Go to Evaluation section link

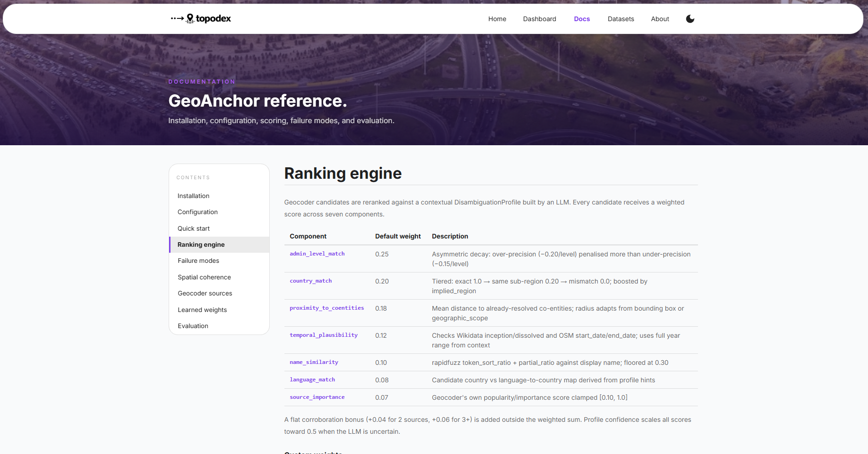pyautogui.click(x=219, y=326)
